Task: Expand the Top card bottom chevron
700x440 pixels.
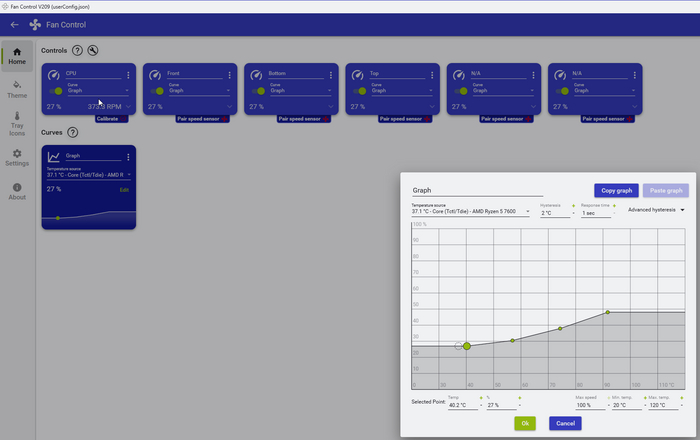Action: click(432, 107)
